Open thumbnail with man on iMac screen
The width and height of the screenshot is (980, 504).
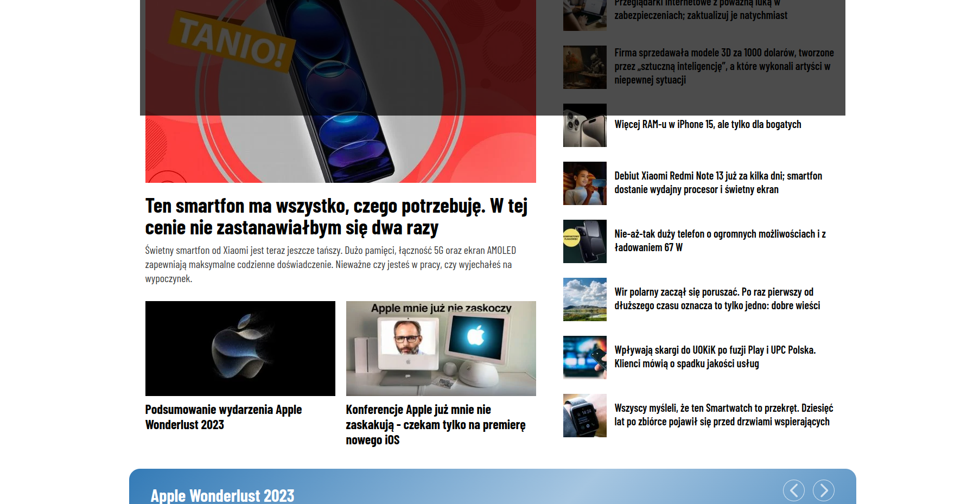coord(441,348)
